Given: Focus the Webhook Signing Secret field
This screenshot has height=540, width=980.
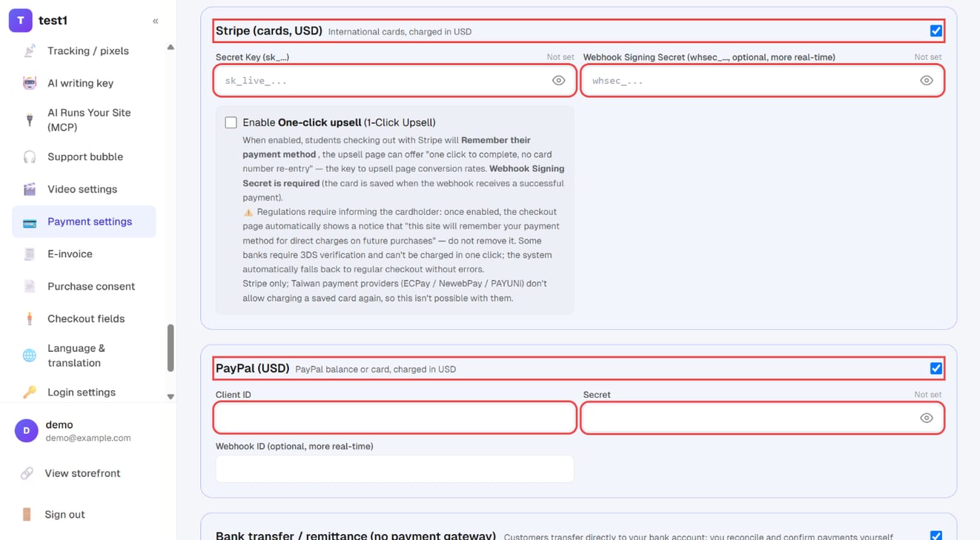Looking at the screenshot, I should 763,81.
